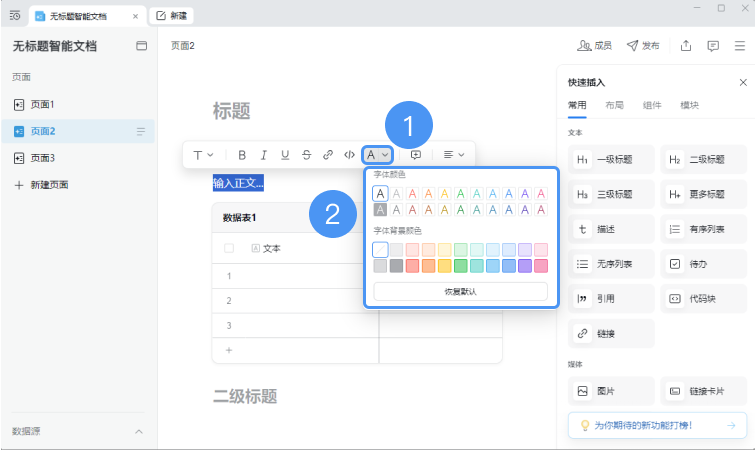The height and width of the screenshot is (450, 755).
Task: Insert 链接卡片 link card
Action: [x=703, y=391]
